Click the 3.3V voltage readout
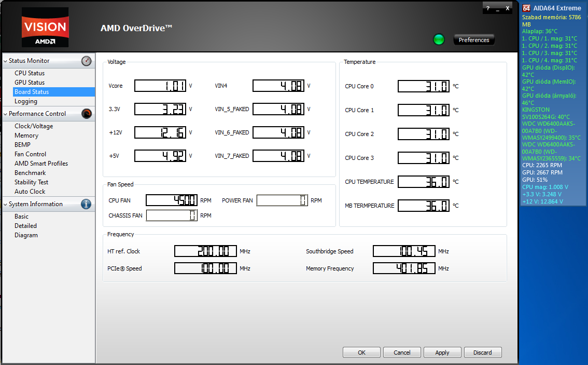This screenshot has width=588, height=365. pyautogui.click(x=160, y=109)
